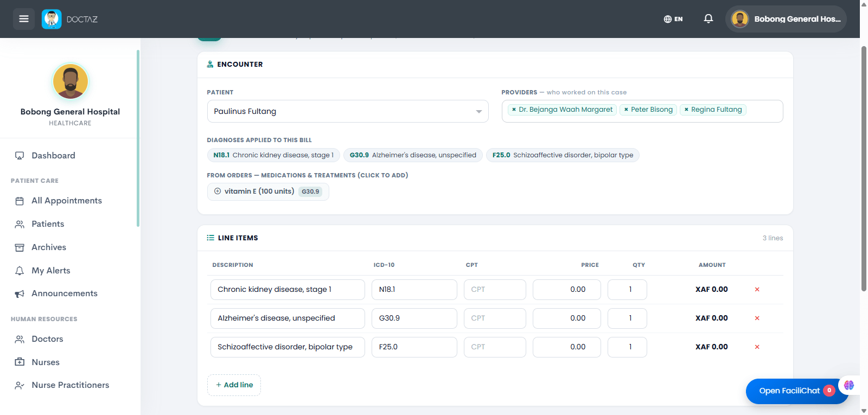Edit price in Alzheimer's disease row
The width and height of the screenshot is (868, 415).
(x=567, y=318)
